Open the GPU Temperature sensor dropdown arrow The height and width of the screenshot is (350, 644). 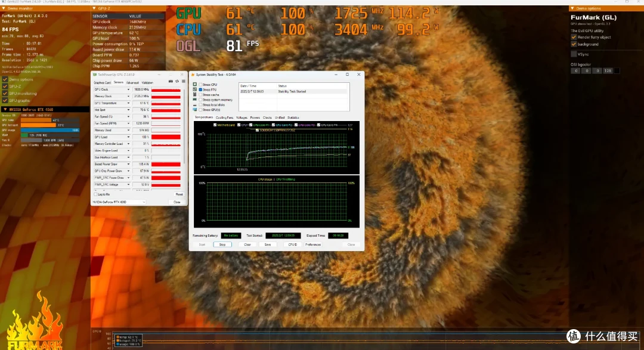[128, 103]
